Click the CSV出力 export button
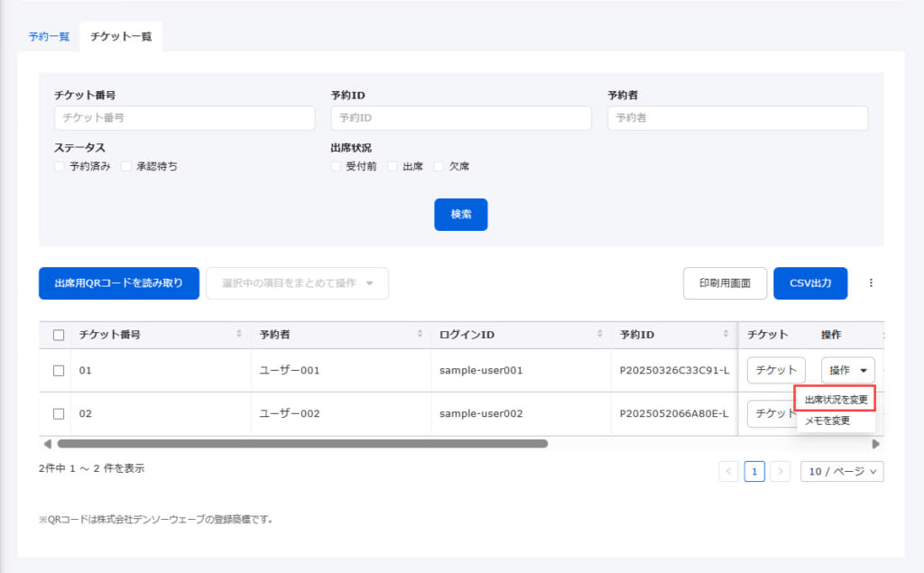The image size is (924, 573). click(x=809, y=283)
